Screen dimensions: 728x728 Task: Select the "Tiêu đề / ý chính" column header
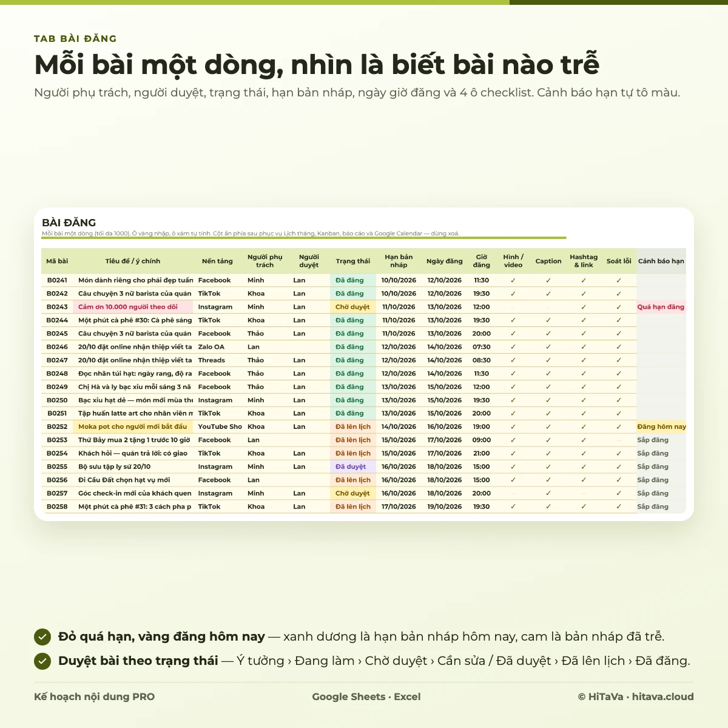[133, 261]
